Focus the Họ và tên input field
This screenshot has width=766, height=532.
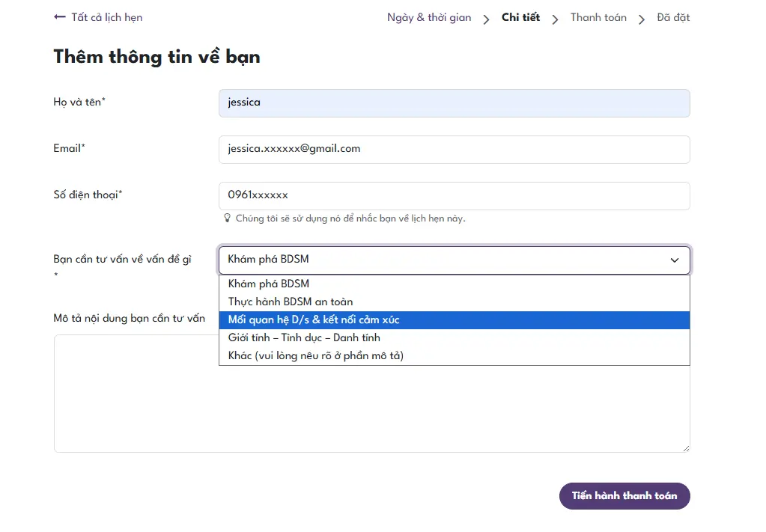point(454,103)
